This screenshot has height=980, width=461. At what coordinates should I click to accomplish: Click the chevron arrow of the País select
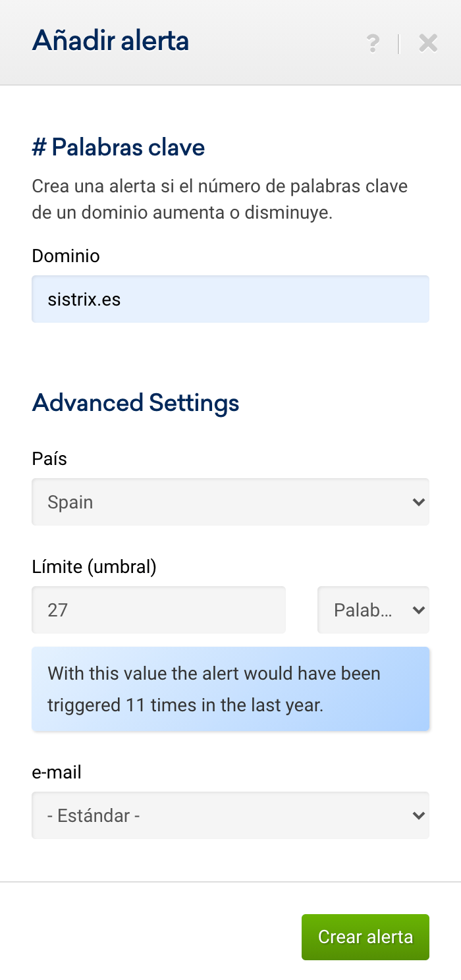coord(418,502)
